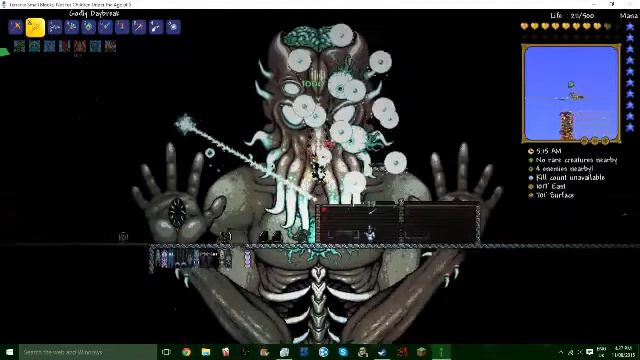Select hotbar slot 1 item

(16, 27)
